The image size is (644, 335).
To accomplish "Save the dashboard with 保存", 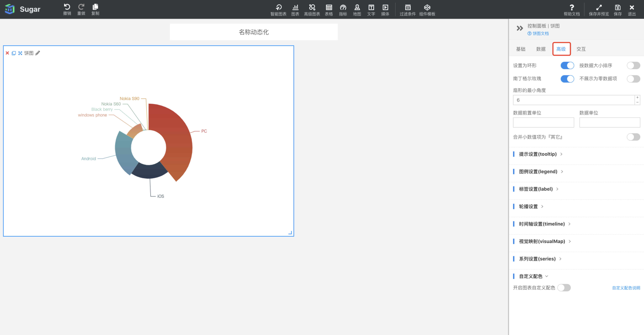I will click(x=618, y=10).
